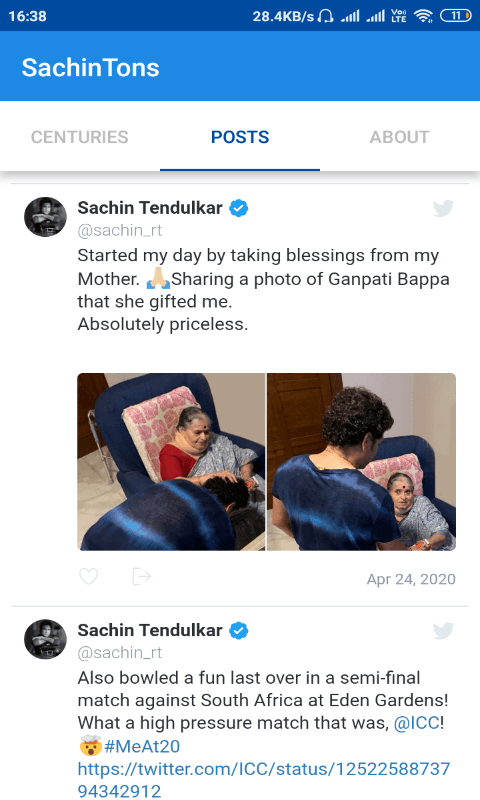480x800 pixels.
Task: Tap the Wi-Fi status bar icon
Action: pyautogui.click(x=423, y=16)
